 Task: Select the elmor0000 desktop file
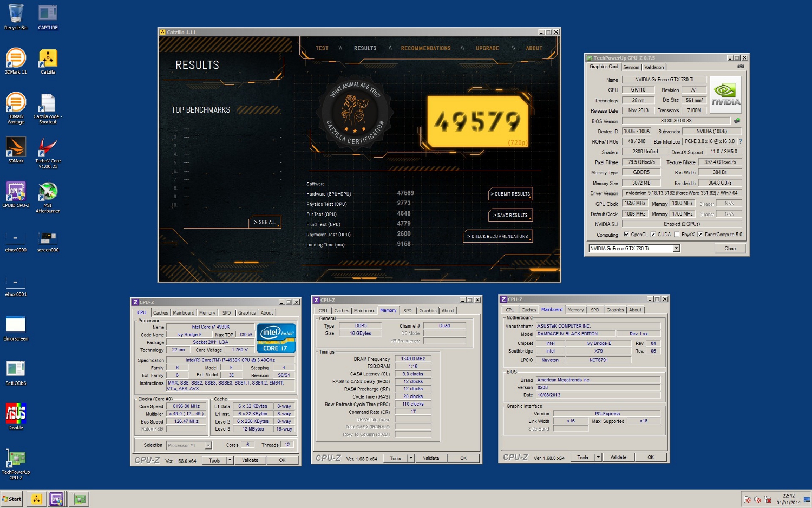point(16,242)
